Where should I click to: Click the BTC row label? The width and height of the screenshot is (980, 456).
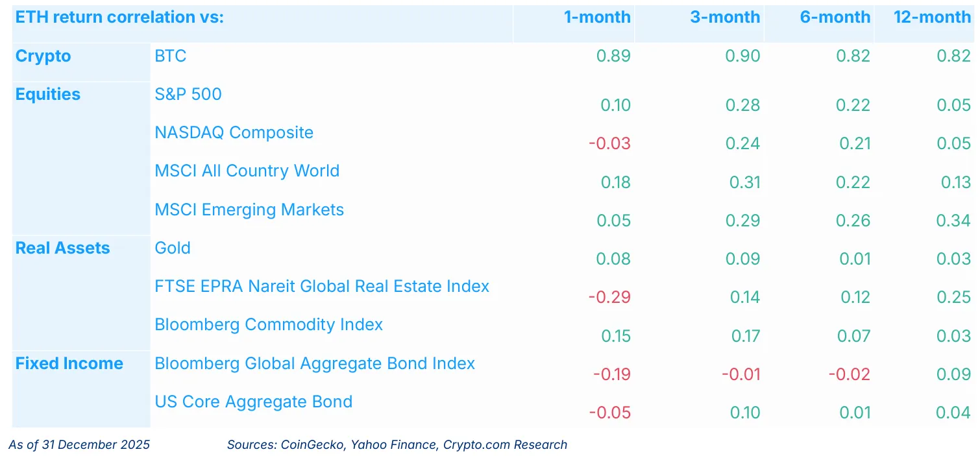171,56
